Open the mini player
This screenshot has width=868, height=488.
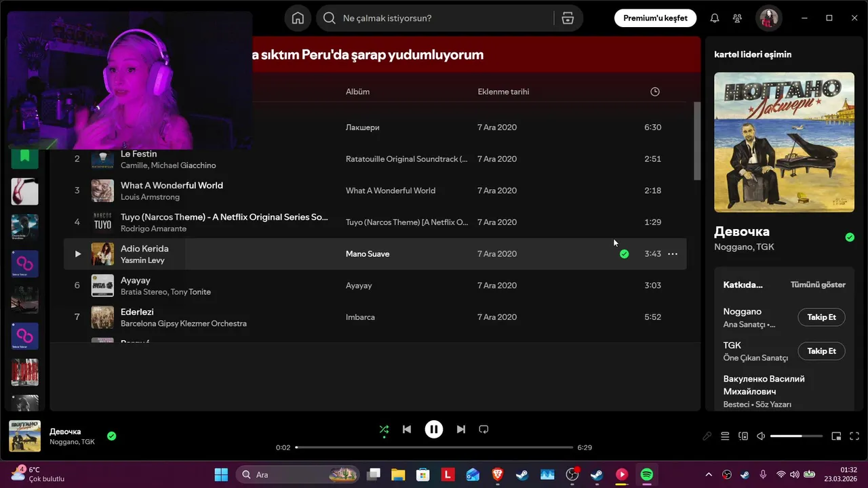836,436
